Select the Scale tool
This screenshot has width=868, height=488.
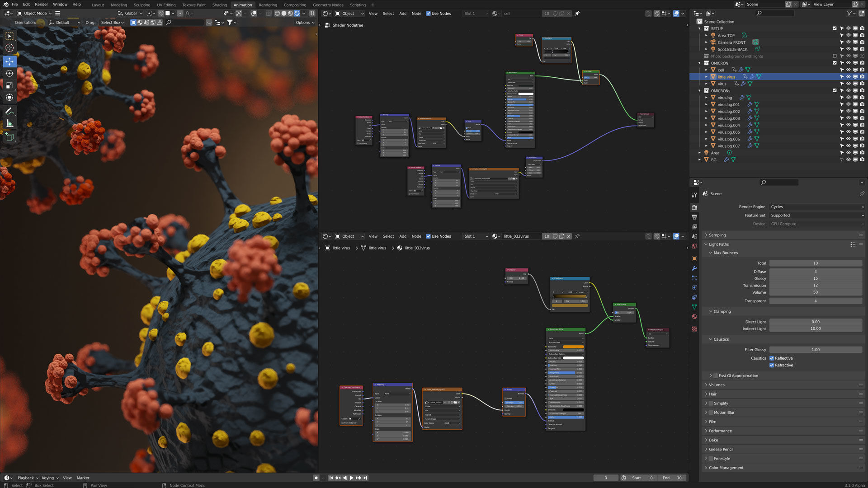pyautogui.click(x=9, y=85)
